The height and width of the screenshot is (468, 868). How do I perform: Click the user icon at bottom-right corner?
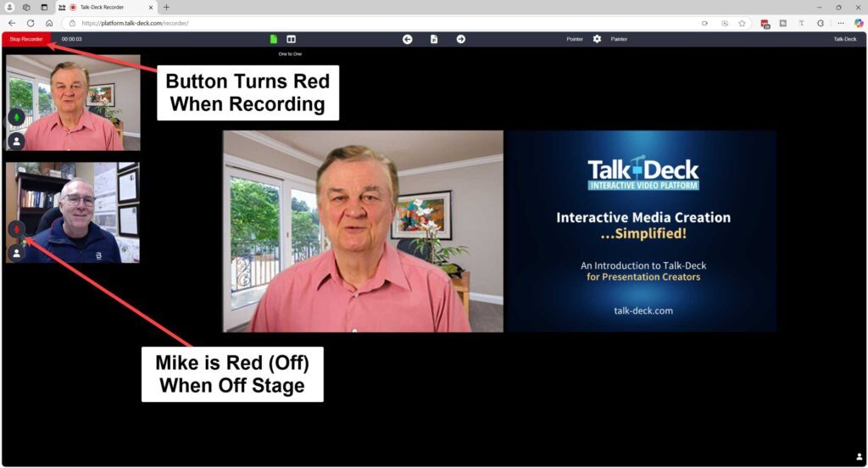[x=860, y=457]
